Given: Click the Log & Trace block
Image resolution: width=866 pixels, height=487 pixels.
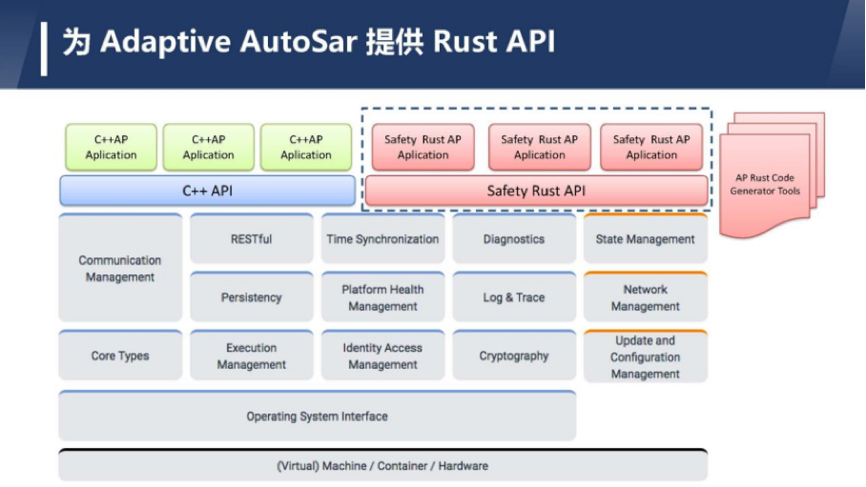Looking at the screenshot, I should pos(514,297).
